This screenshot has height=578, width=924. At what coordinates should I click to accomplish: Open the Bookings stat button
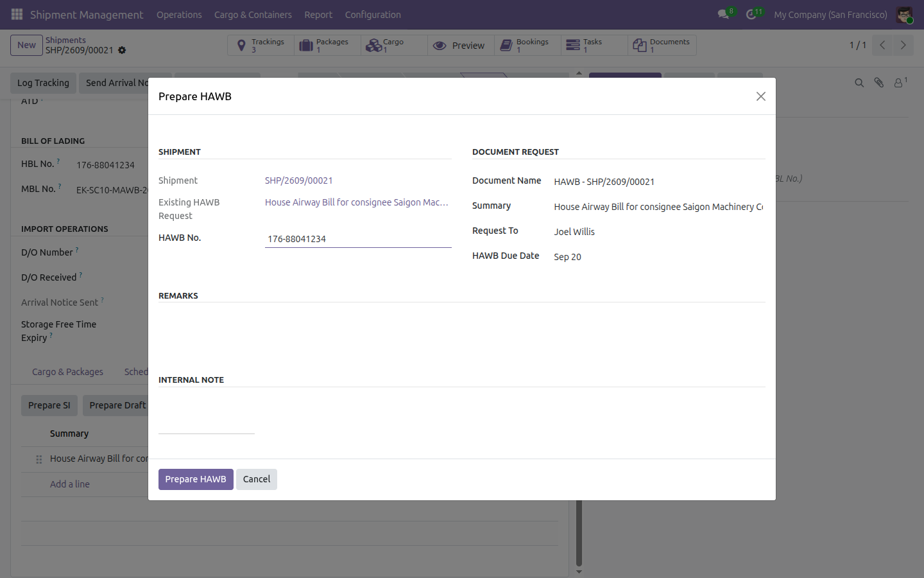coord(527,46)
